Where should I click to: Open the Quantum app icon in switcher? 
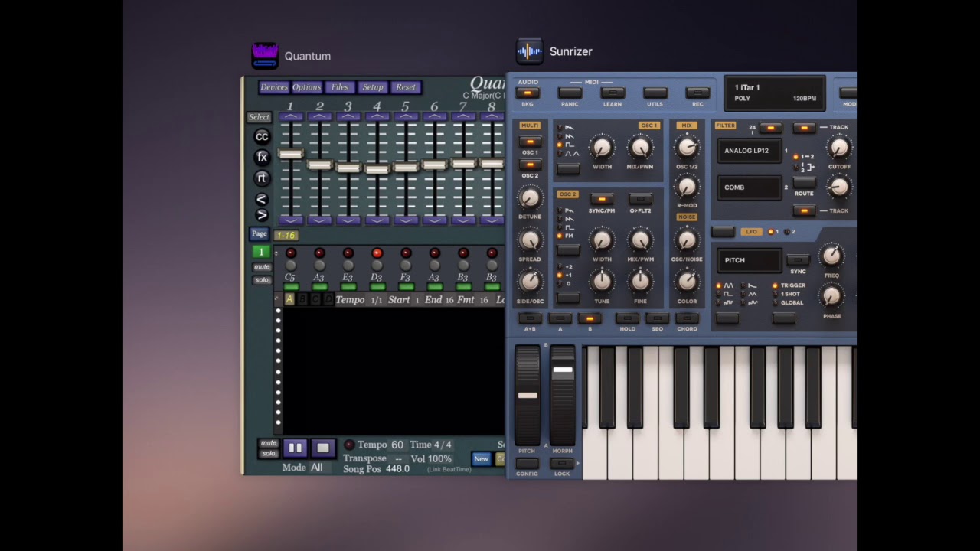[x=265, y=56]
